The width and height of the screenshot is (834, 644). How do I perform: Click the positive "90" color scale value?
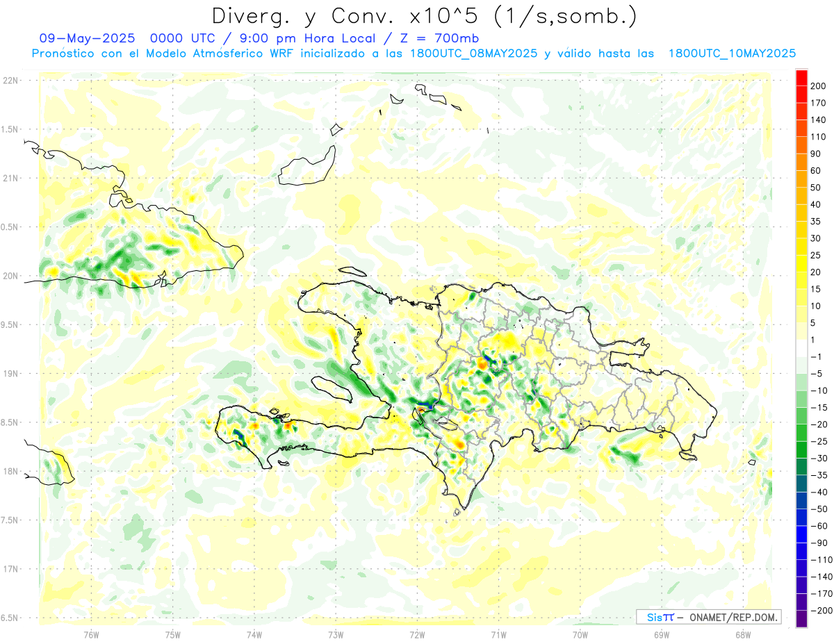(816, 154)
